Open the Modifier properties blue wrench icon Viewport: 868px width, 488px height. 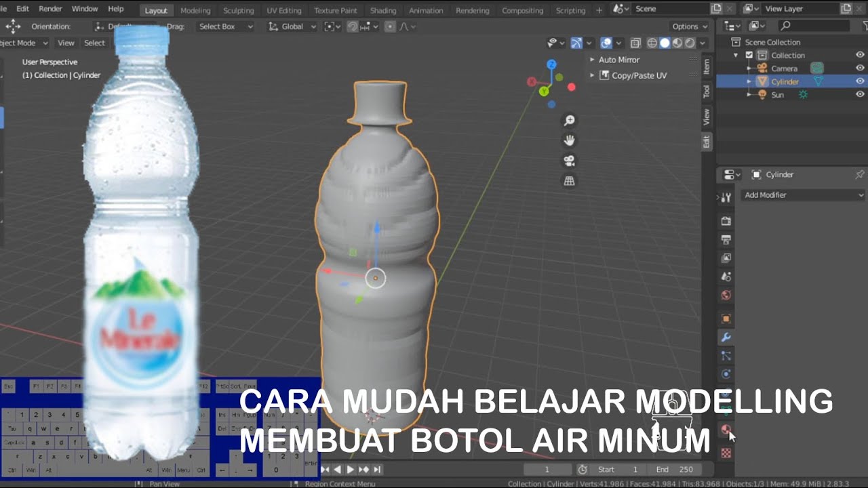(x=726, y=337)
